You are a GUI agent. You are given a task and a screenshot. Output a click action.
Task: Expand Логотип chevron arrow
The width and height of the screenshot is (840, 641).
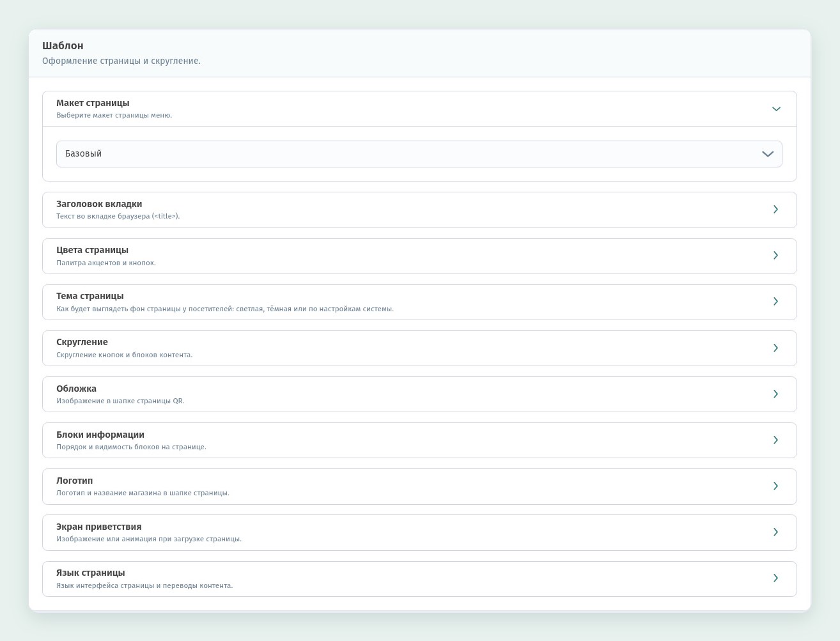pos(775,486)
